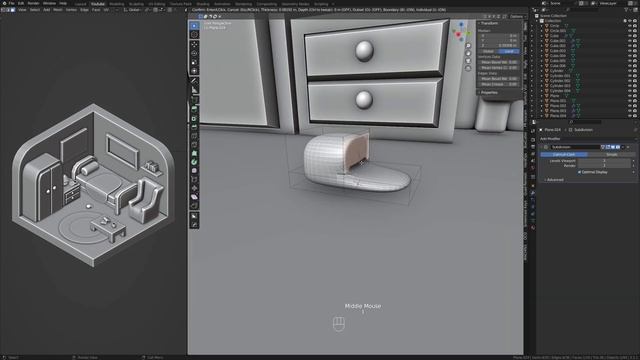Click the Render levels value field
The width and height of the screenshot is (640, 360).
[604, 166]
